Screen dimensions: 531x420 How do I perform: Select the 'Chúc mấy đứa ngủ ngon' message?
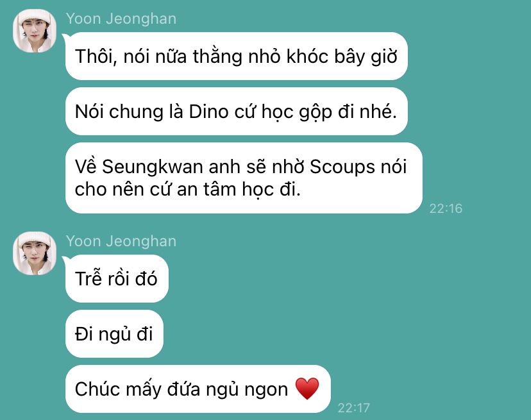(198, 389)
